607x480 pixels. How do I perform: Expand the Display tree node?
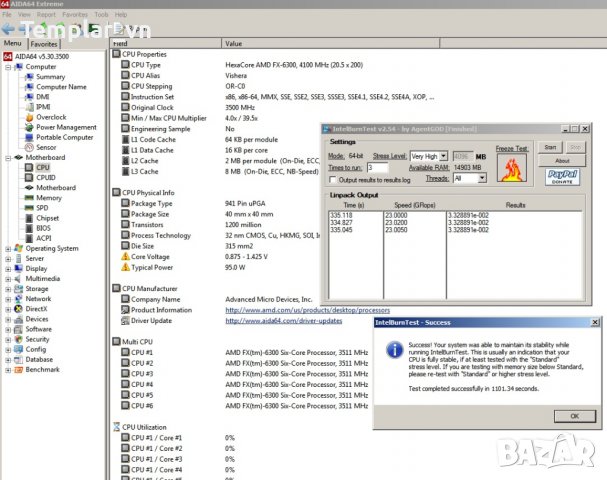[x=8, y=269]
